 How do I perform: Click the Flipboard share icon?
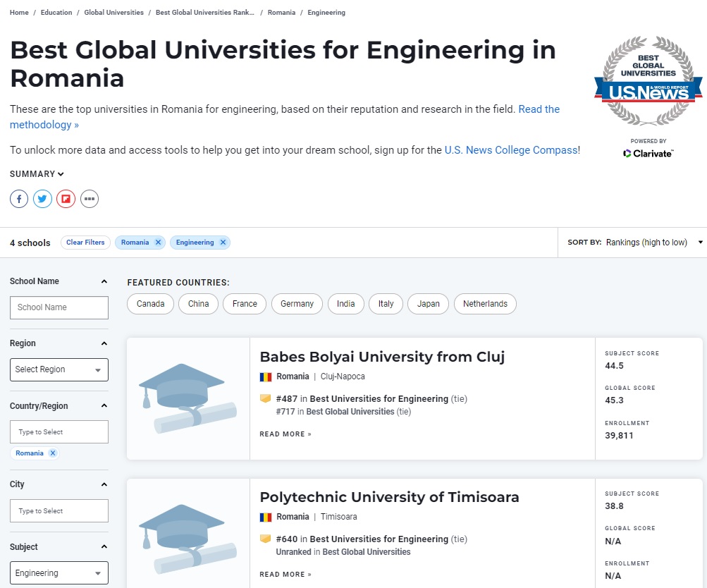(66, 199)
